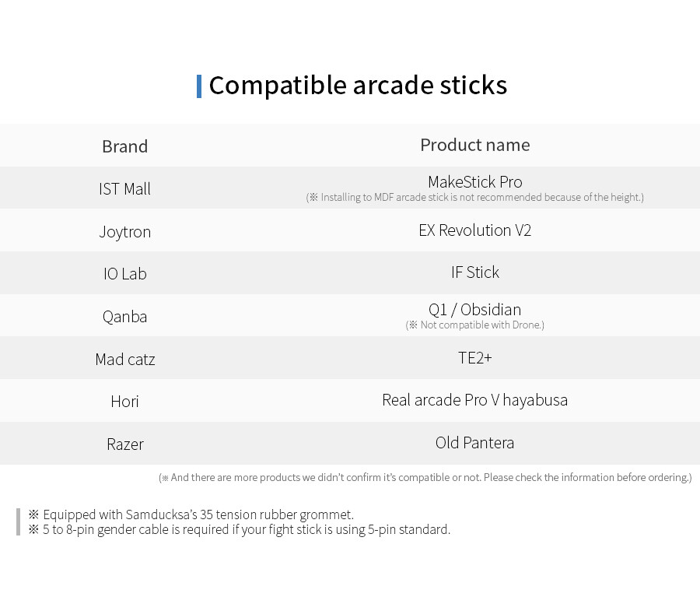Screen dimensions: 700x611
Task: Select the Razer brand cell
Action: (x=125, y=444)
